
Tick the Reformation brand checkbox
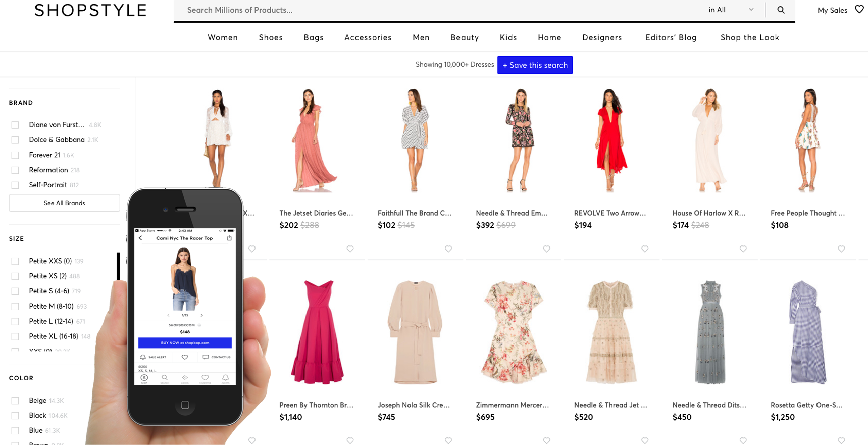point(15,170)
